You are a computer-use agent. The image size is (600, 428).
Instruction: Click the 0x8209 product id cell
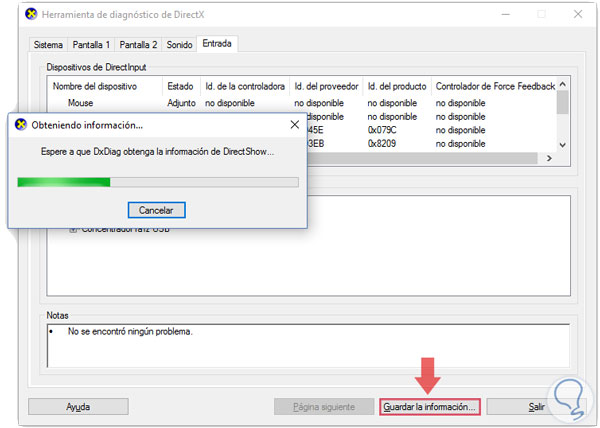[x=382, y=144]
